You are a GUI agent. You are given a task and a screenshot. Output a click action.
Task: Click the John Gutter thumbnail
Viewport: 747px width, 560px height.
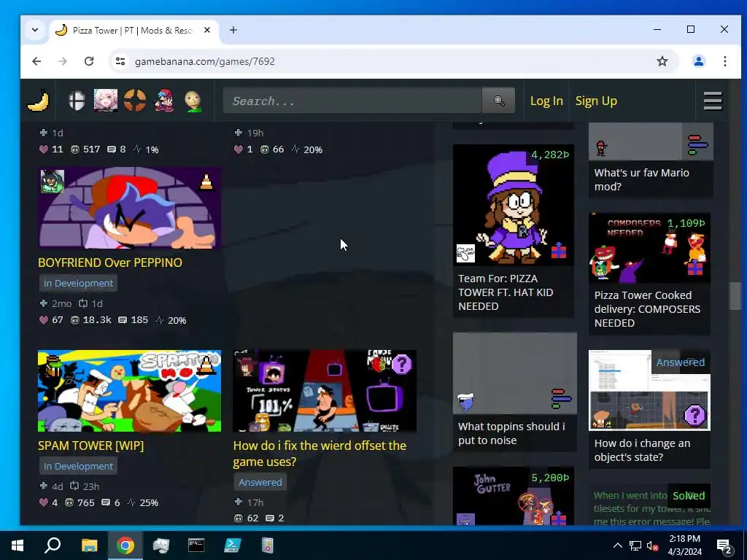point(513,496)
